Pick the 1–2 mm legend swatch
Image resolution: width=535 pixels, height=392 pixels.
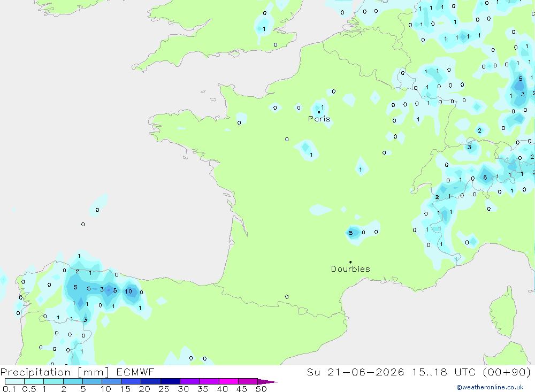(x=53, y=381)
